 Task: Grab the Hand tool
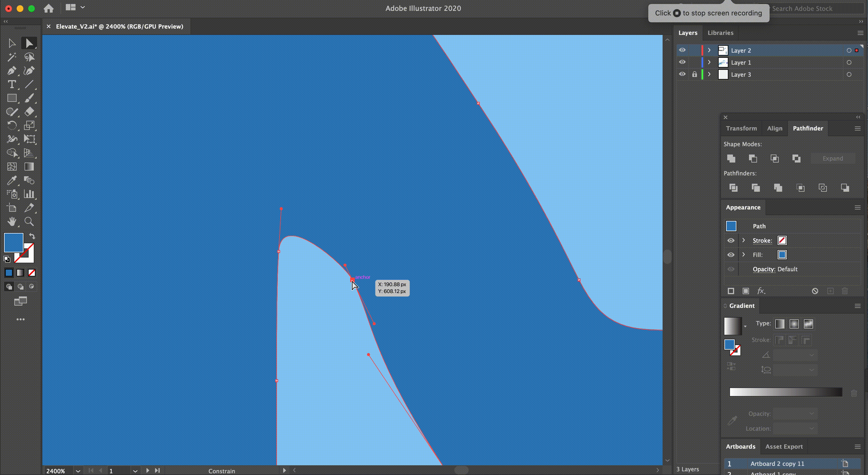coord(12,221)
